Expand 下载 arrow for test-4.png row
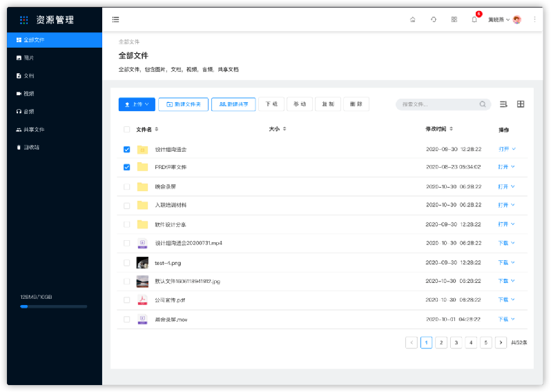The image size is (551, 392). tap(513, 262)
